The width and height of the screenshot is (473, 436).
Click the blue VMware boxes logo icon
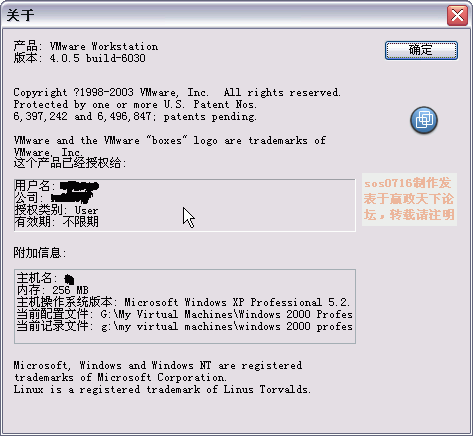point(424,120)
